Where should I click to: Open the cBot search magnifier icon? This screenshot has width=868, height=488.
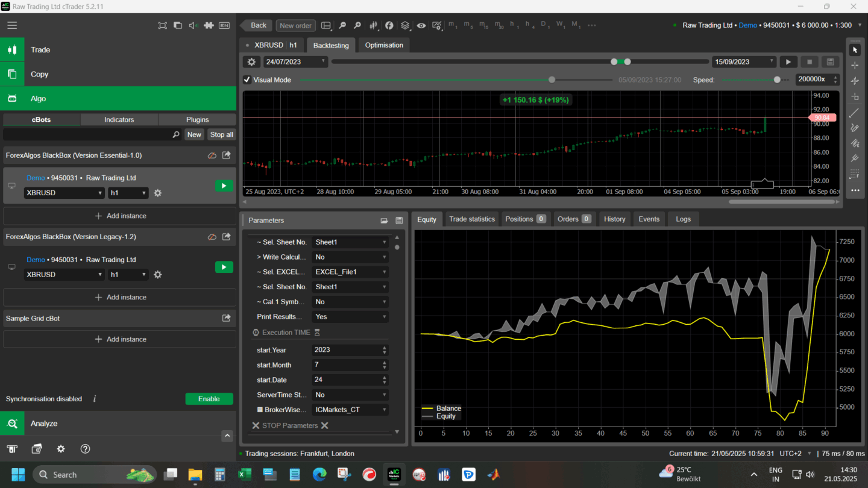tap(176, 135)
